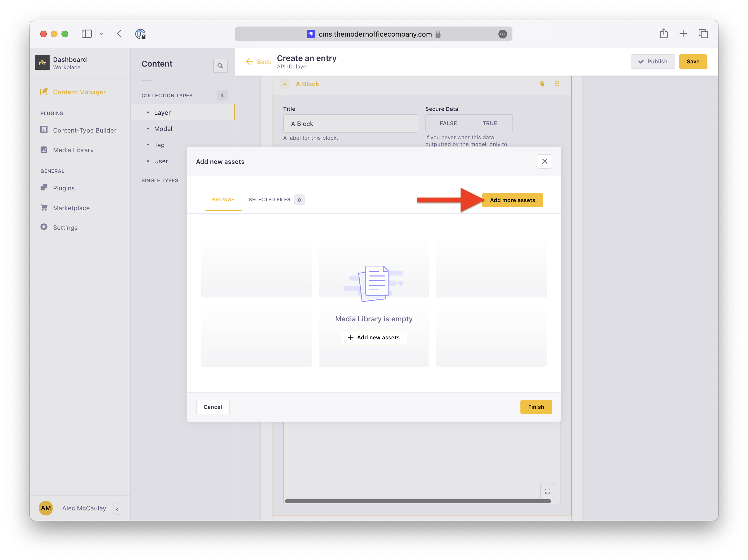
Task: Open Safari sidebar dropdown chevron
Action: 101,34
